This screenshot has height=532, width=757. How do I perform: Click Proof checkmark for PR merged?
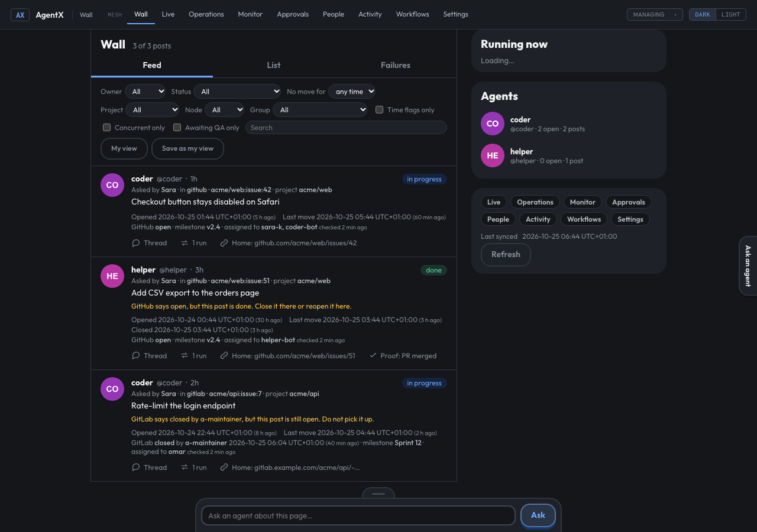(373, 356)
